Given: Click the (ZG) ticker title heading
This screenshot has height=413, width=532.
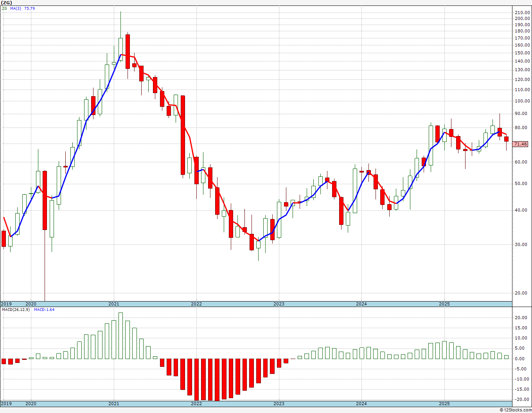Looking at the screenshot, I should coord(7,3).
